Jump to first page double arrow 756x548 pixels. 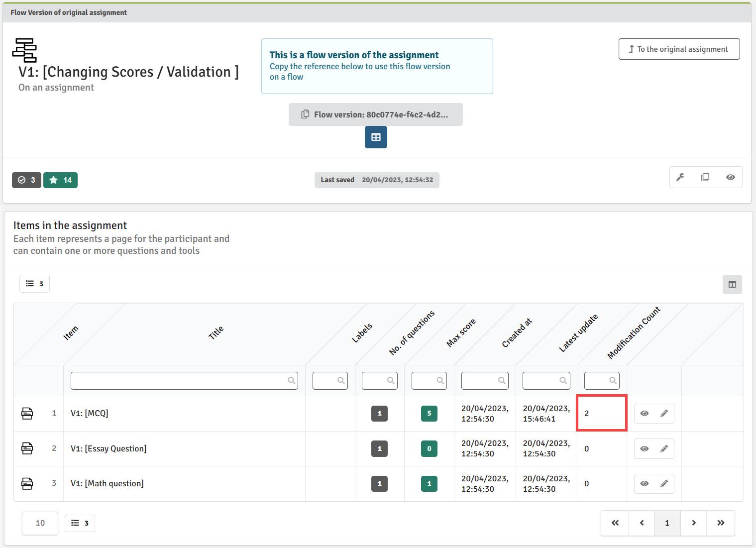(x=615, y=523)
